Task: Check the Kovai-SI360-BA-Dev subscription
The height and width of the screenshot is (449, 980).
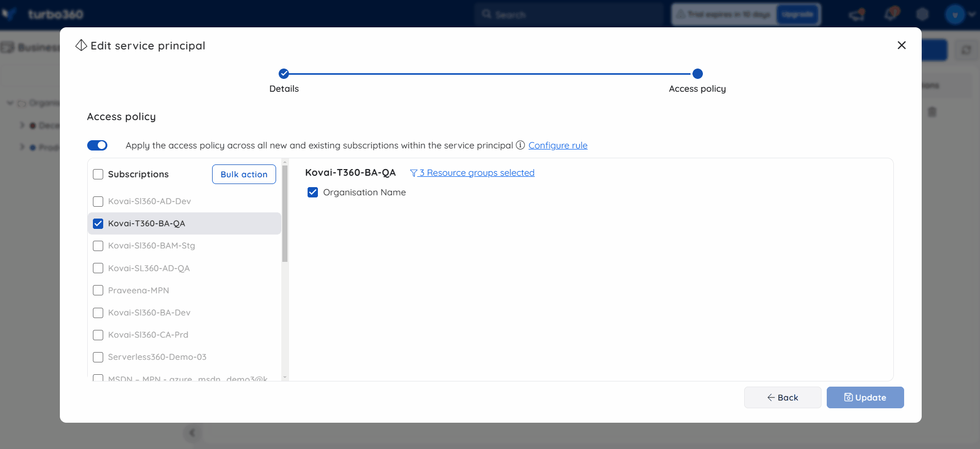Action: (98, 312)
